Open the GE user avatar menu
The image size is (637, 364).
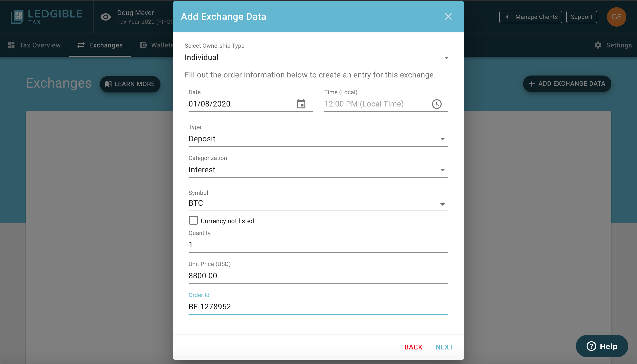pos(616,17)
